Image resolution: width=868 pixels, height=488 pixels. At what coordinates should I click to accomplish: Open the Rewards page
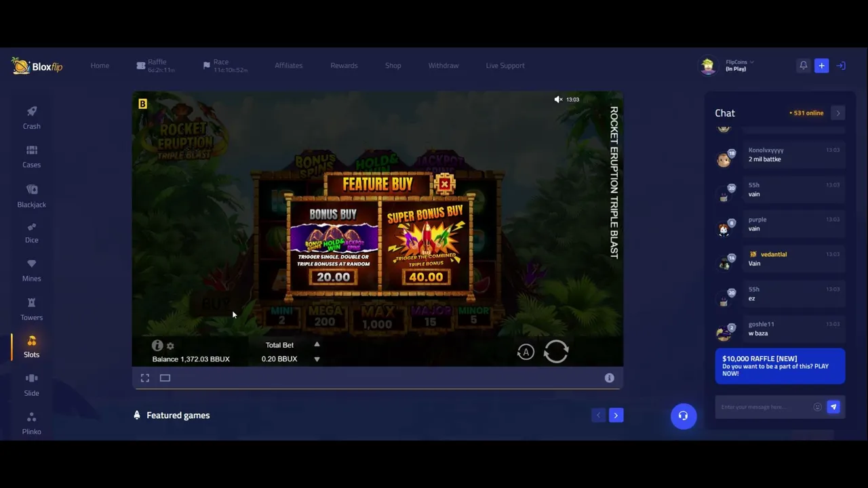click(344, 66)
